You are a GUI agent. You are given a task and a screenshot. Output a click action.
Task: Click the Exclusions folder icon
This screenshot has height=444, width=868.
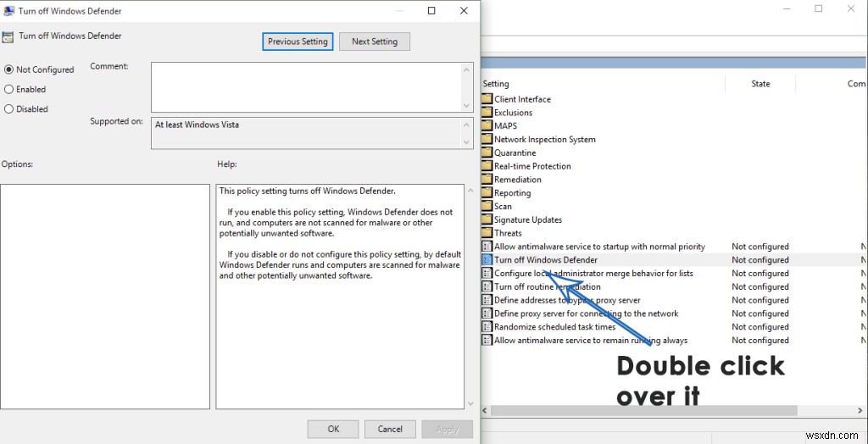point(487,113)
